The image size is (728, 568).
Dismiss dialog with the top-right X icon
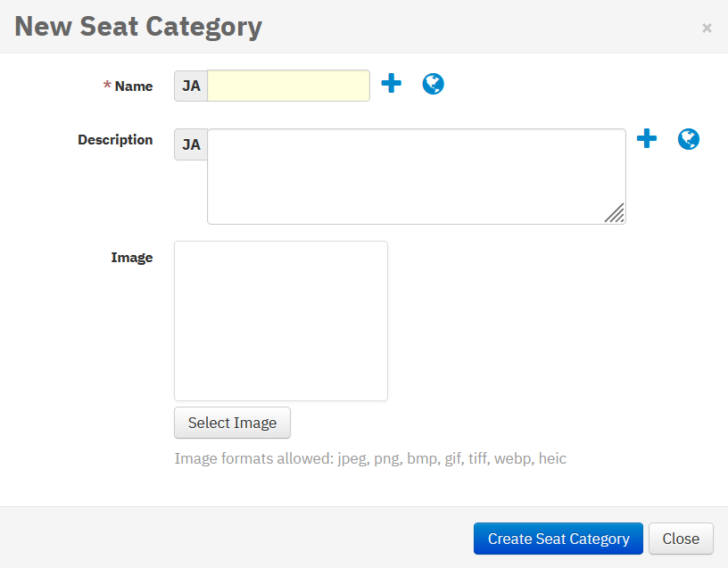707,28
